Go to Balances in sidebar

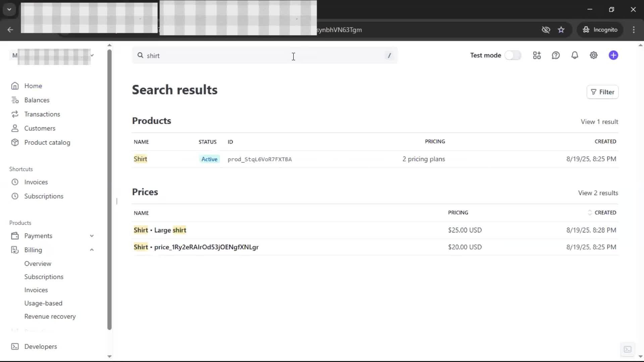(37, 100)
